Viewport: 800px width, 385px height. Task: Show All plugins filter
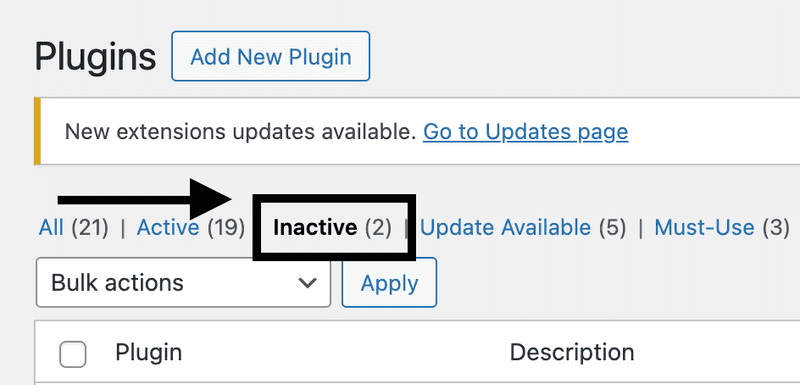[x=51, y=227]
